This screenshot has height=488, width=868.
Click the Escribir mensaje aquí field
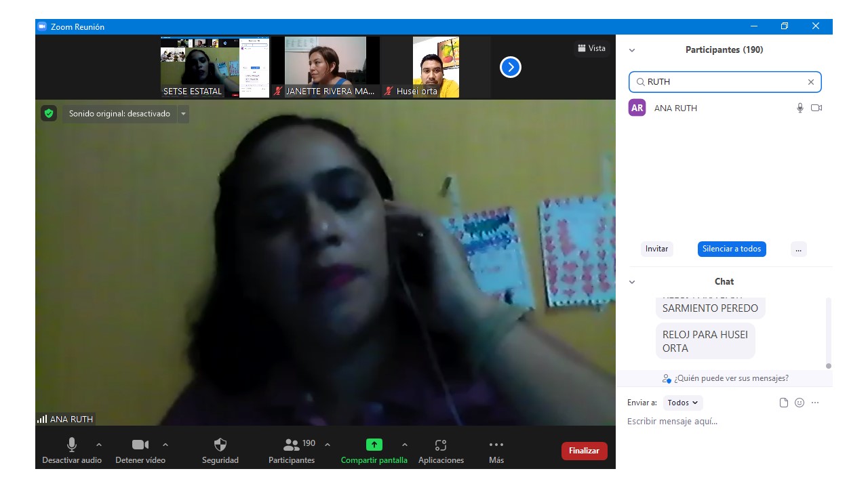pos(725,422)
